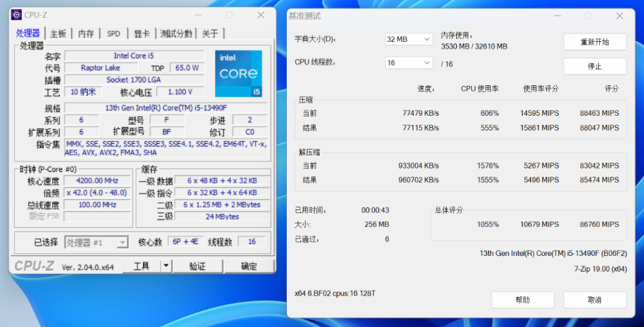The image size is (644, 327).
Task: Open the SPD tab in CPU-Z
Action: (x=114, y=33)
